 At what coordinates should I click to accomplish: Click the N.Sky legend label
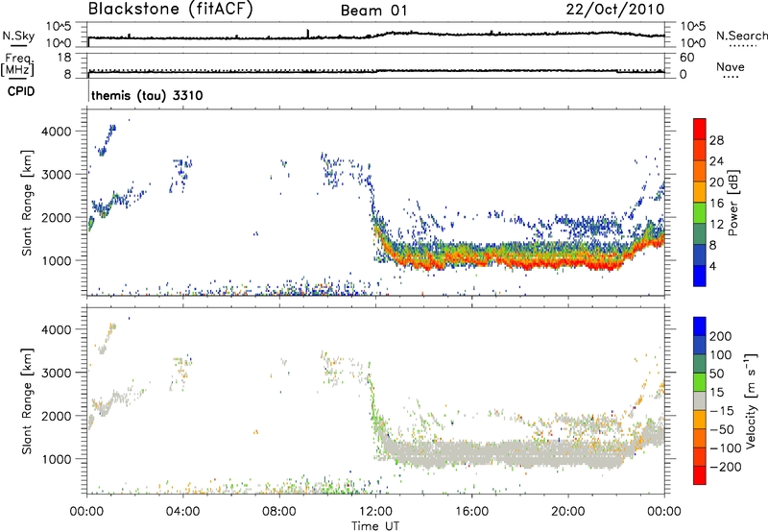(x=18, y=36)
